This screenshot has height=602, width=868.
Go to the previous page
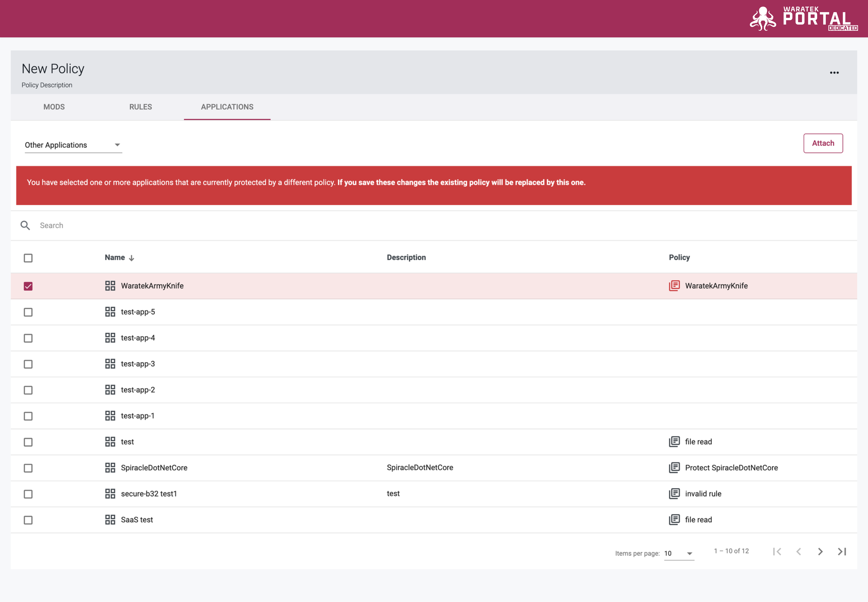pyautogui.click(x=799, y=552)
